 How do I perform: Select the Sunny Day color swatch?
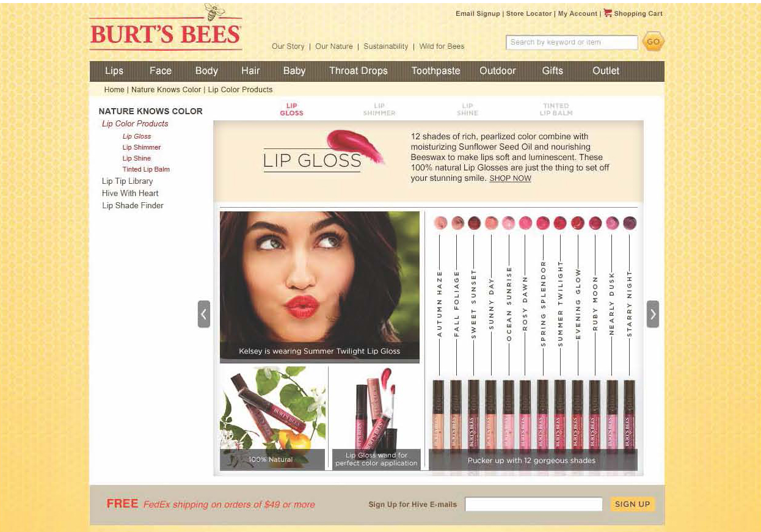point(492,223)
